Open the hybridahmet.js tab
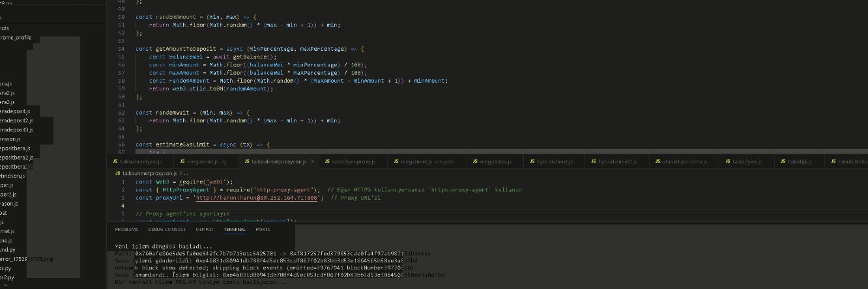This screenshot has height=289, width=868. 553,161
